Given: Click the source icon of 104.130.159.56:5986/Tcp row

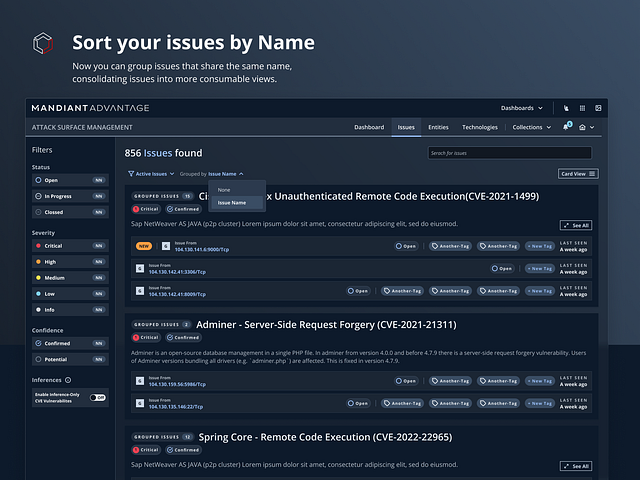Looking at the screenshot, I should (x=140, y=381).
